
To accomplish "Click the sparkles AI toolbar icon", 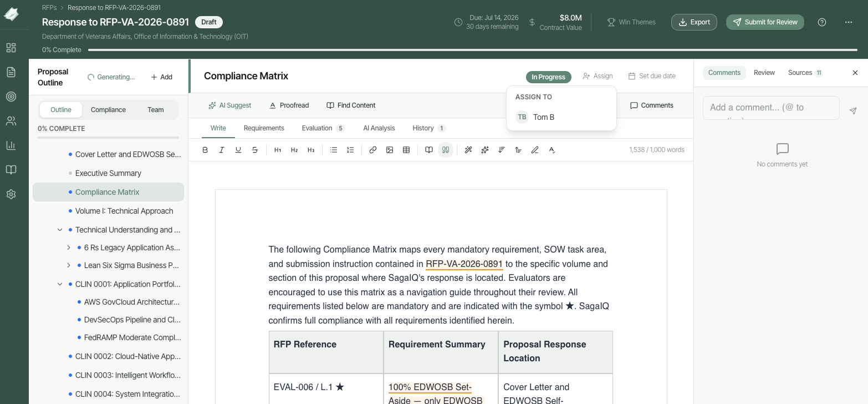I will tap(485, 150).
